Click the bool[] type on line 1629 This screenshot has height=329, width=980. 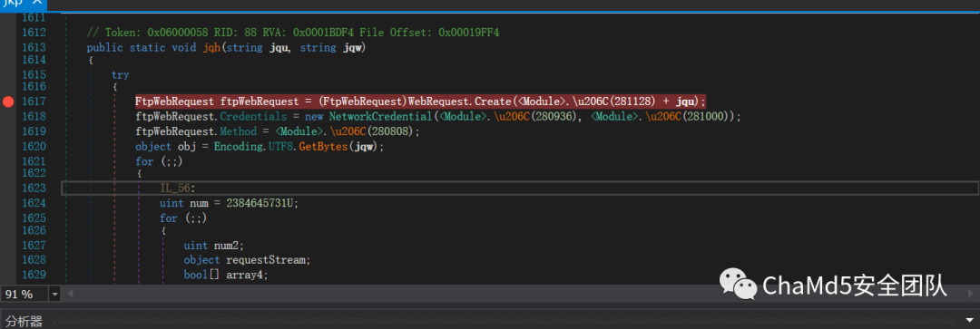(x=201, y=275)
